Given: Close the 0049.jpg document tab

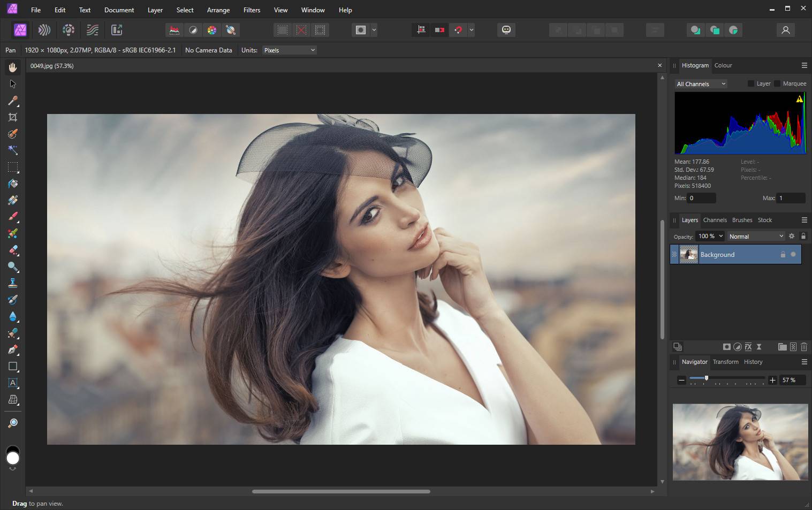Looking at the screenshot, I should click(x=659, y=65).
